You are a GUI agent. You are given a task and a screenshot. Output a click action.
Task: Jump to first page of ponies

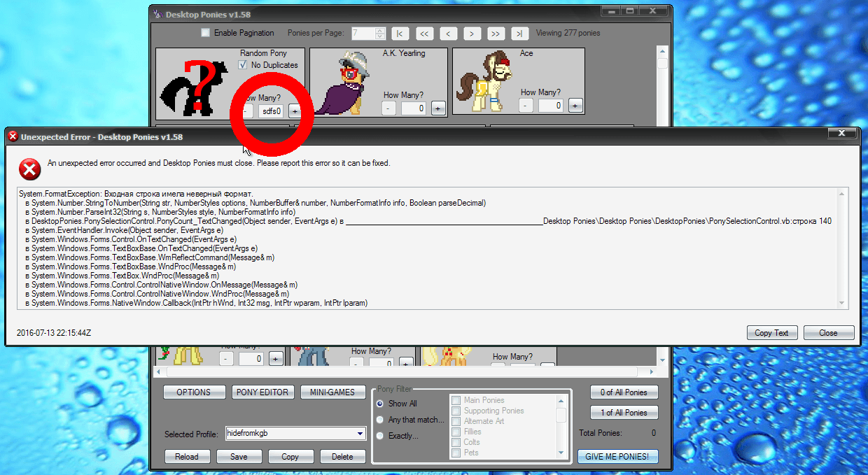point(400,33)
